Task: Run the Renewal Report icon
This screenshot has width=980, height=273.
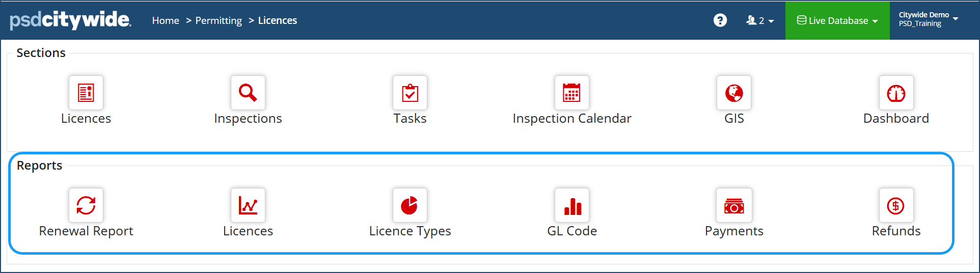Action: [x=86, y=205]
